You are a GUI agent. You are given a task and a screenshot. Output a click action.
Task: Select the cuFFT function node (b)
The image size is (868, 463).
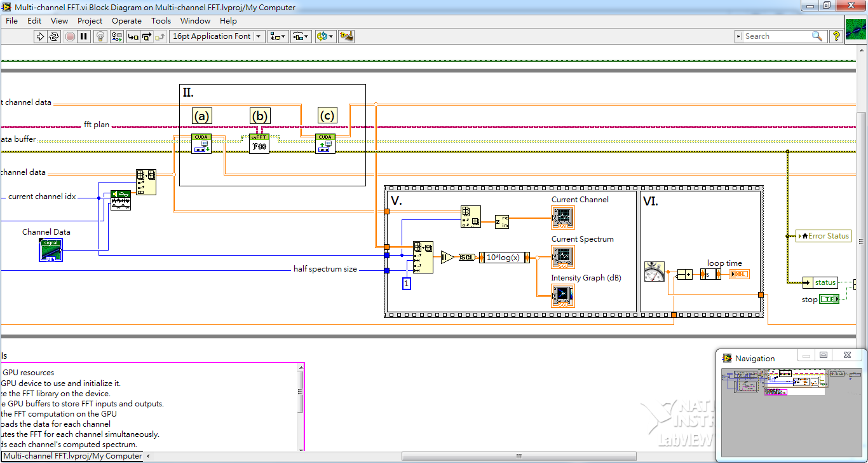coord(259,144)
